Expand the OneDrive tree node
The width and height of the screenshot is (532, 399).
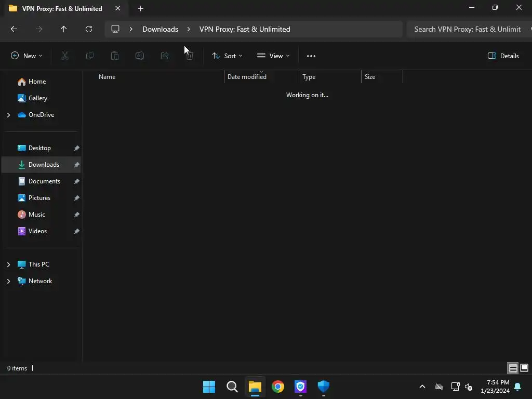[8, 115]
